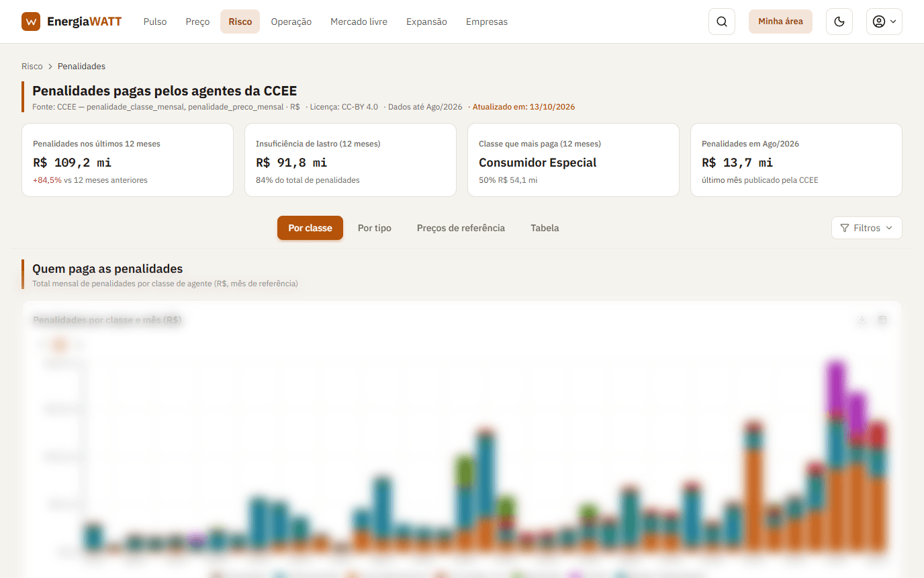
Task: Click the Penalidades breadcrumb text
Action: pos(81,67)
